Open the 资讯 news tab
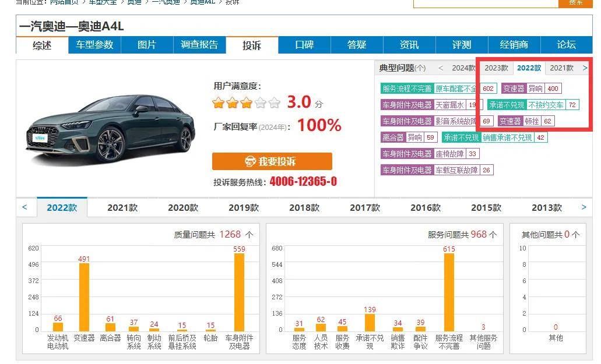601x364 pixels. (409, 45)
